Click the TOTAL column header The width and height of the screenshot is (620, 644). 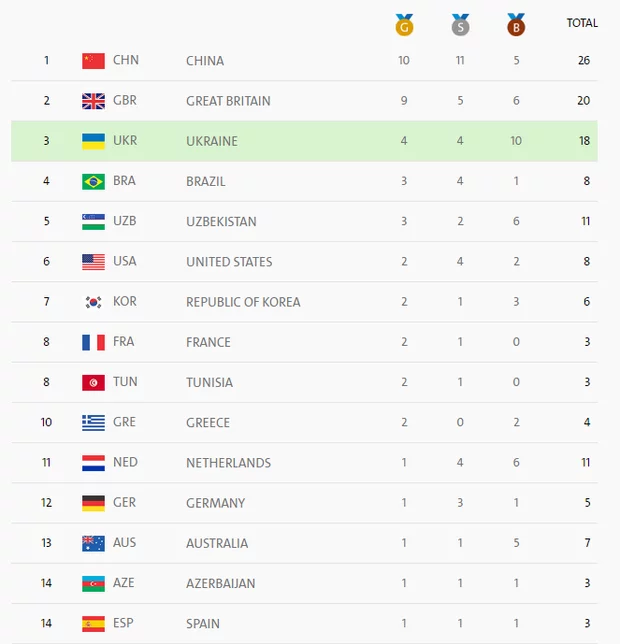pyautogui.click(x=582, y=23)
